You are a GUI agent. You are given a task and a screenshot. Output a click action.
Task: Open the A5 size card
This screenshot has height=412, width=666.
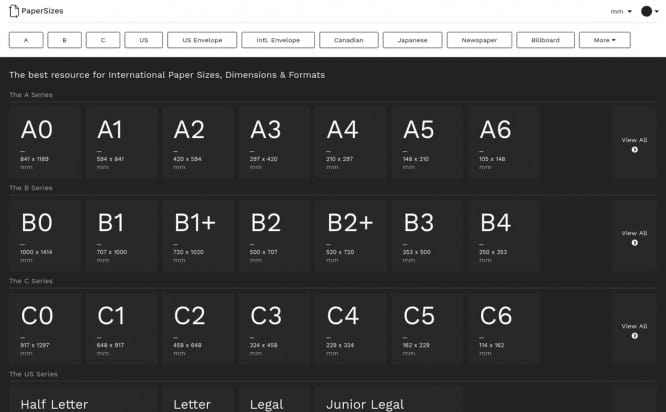tap(427, 142)
